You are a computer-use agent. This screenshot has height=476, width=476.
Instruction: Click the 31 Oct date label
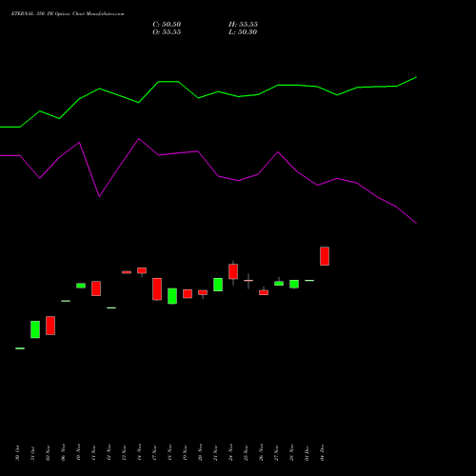coord(33,453)
